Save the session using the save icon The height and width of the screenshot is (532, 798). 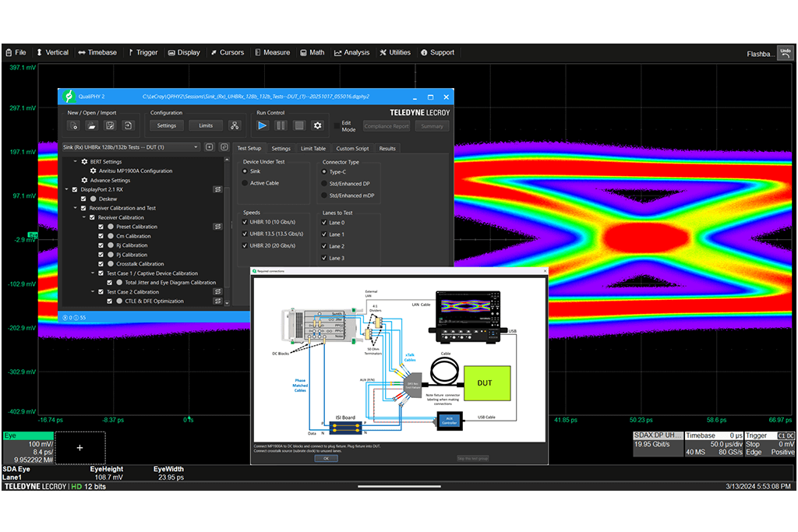[x=111, y=125]
